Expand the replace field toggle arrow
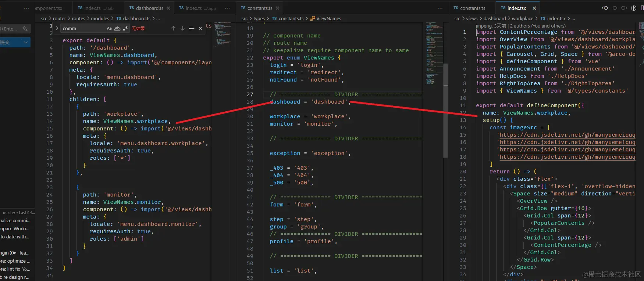644x281 pixels. [57, 28]
